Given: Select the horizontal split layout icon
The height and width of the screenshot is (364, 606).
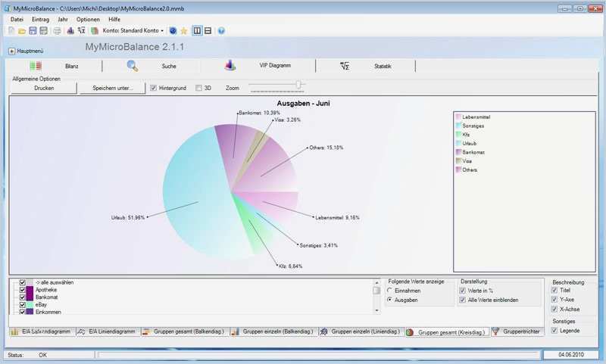Looking at the screenshot, I should 208,30.
